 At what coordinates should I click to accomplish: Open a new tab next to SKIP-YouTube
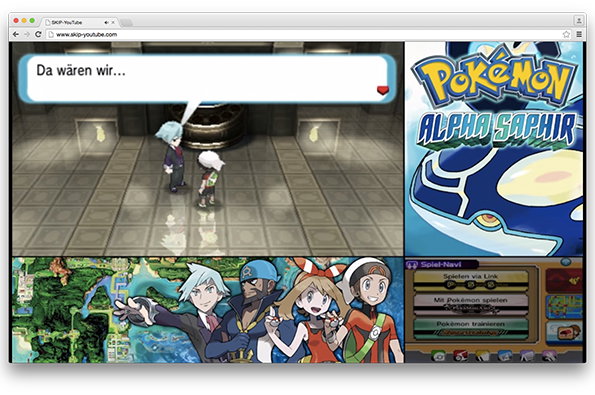point(126,23)
